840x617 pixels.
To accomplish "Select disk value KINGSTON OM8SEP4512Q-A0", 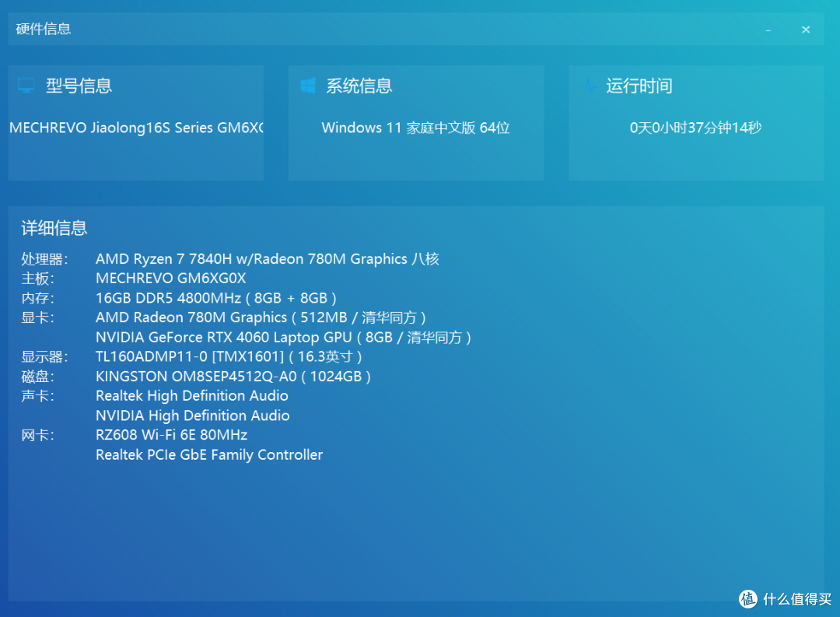I will (233, 377).
